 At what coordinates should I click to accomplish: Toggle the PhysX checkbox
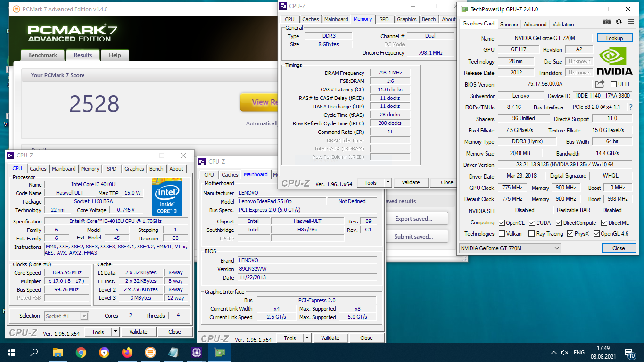pos(570,233)
